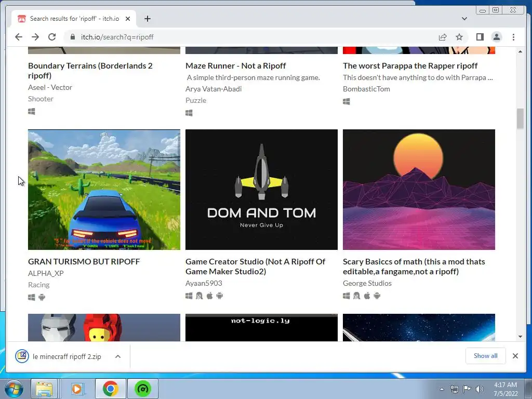
Task: Reload the itch.io search page
Action: tap(52, 37)
